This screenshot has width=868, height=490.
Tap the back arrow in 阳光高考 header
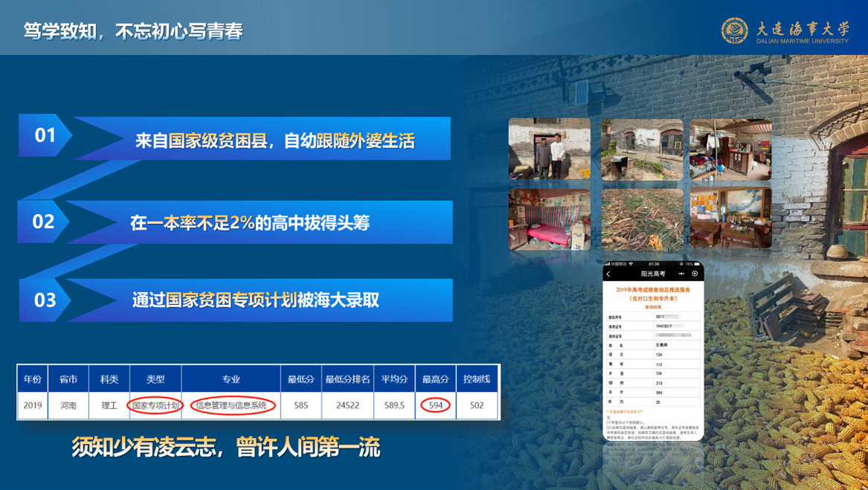point(609,274)
